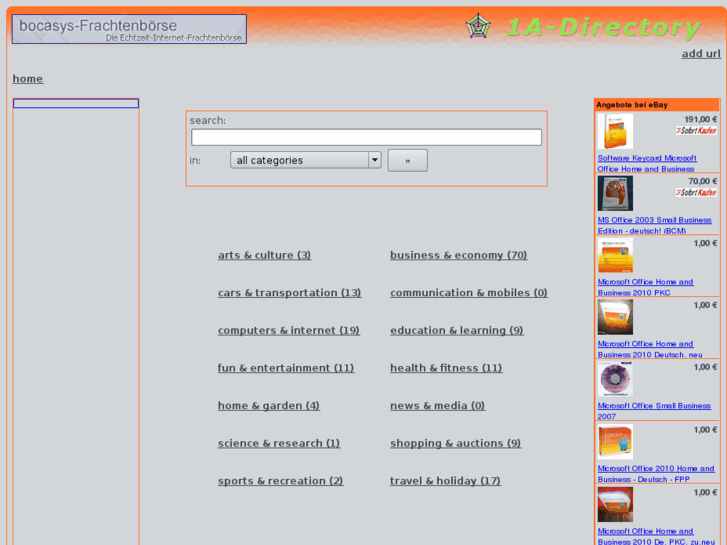Viewport: 727px width, 545px height.
Task: Open Business 2010 Deutsch, neu listing link
Action: [650, 349]
